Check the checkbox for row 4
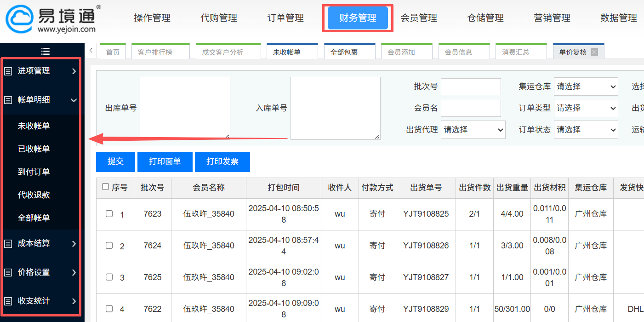Screen dimensions: 644x322 coord(109,309)
